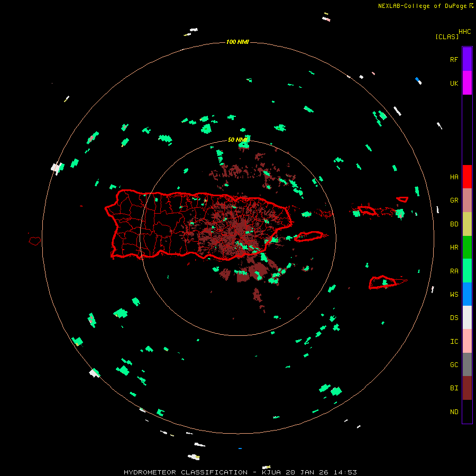Select the IC light pink legend swatch
Screen dimensions: 476x476
pyautogui.click(x=467, y=341)
